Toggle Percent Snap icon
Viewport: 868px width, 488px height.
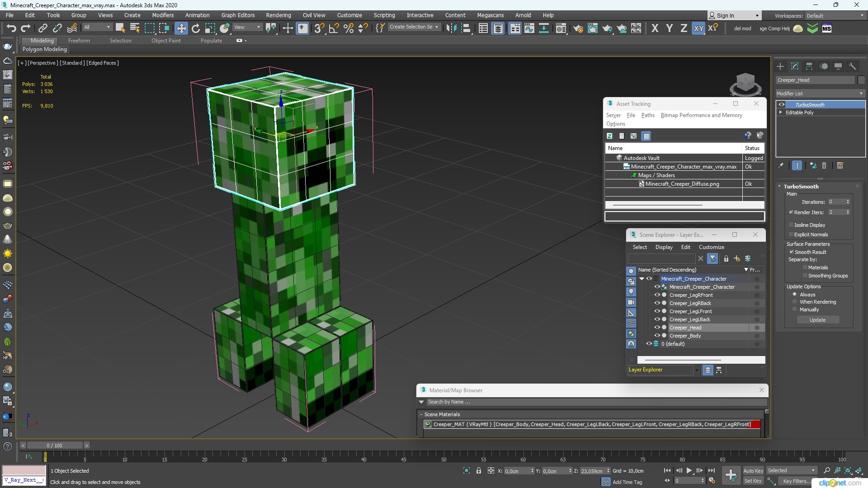tap(349, 28)
